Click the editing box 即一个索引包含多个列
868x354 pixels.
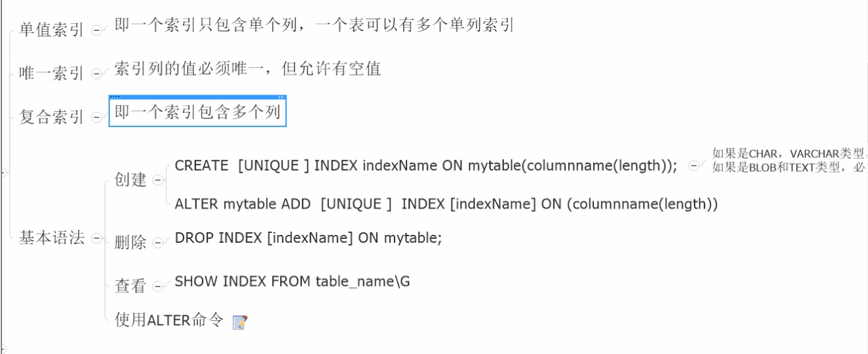(197, 112)
